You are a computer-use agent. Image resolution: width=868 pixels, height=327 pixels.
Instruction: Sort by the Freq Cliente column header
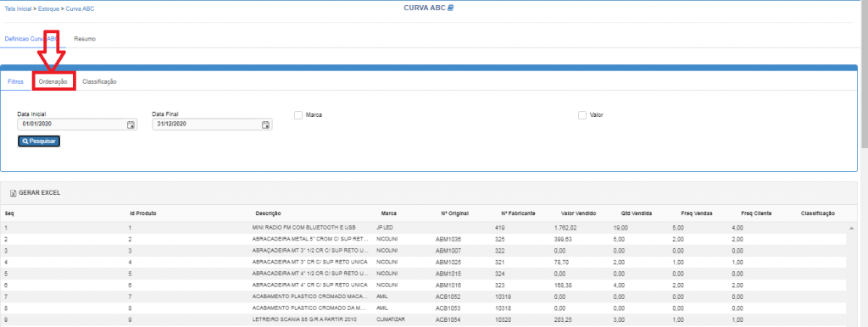click(756, 213)
